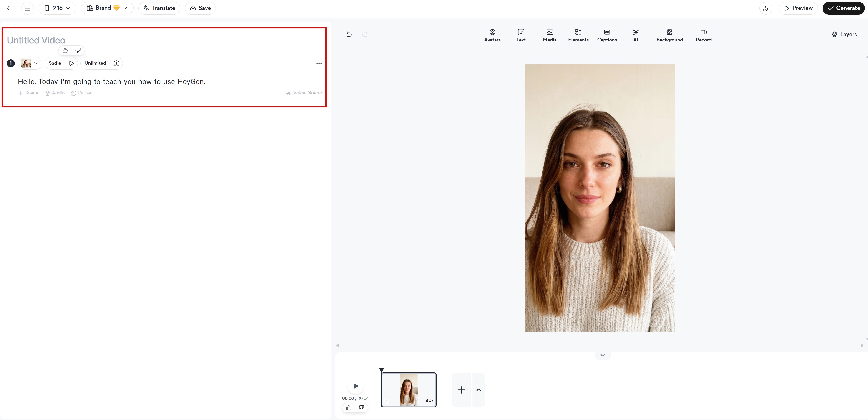The height and width of the screenshot is (420, 868).
Task: Thumbs down the script
Action: pyautogui.click(x=78, y=50)
